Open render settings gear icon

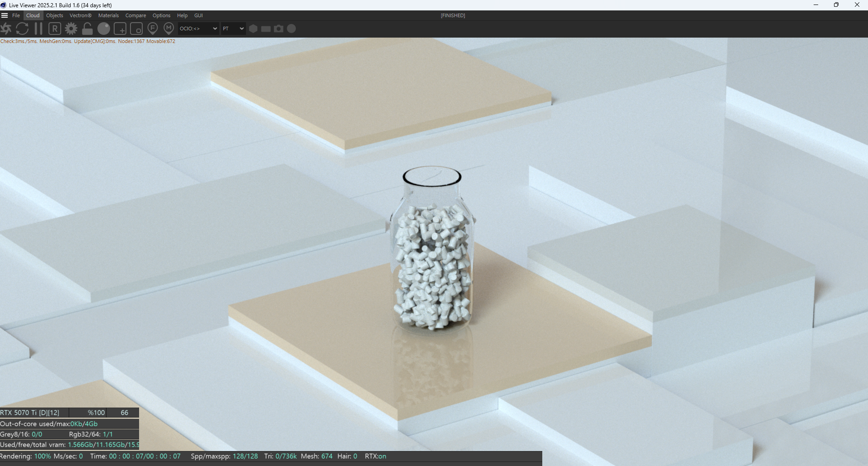(x=71, y=29)
